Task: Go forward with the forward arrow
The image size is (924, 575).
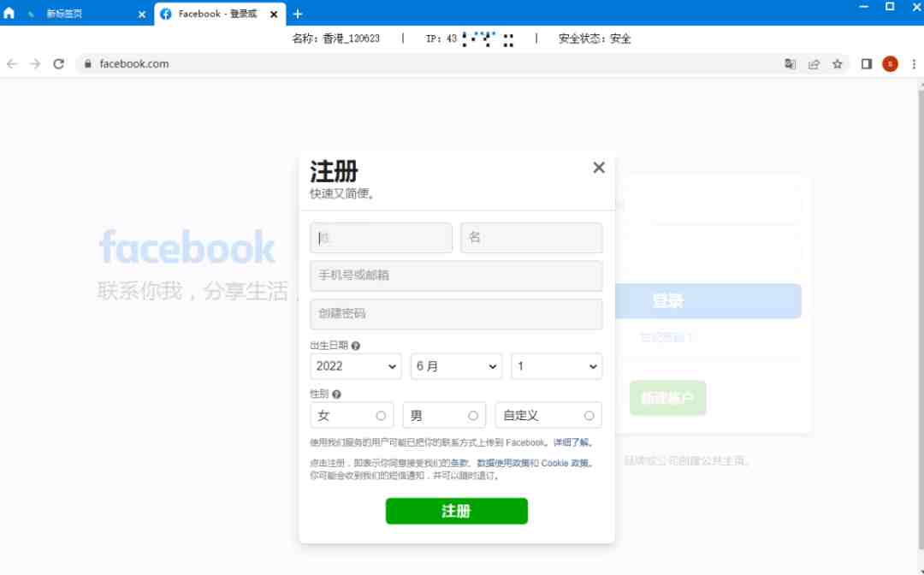Action: 35,63
